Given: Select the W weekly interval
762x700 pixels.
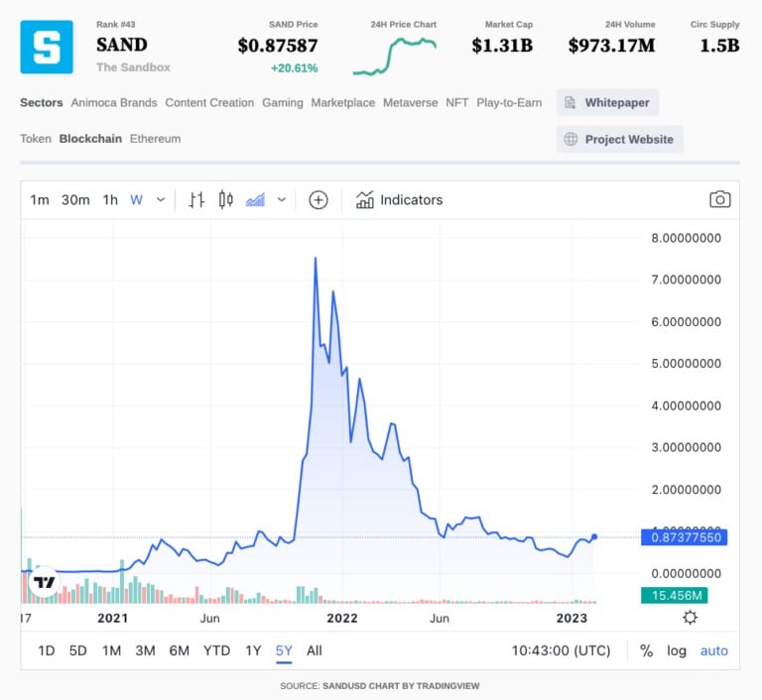Looking at the screenshot, I should [x=137, y=199].
